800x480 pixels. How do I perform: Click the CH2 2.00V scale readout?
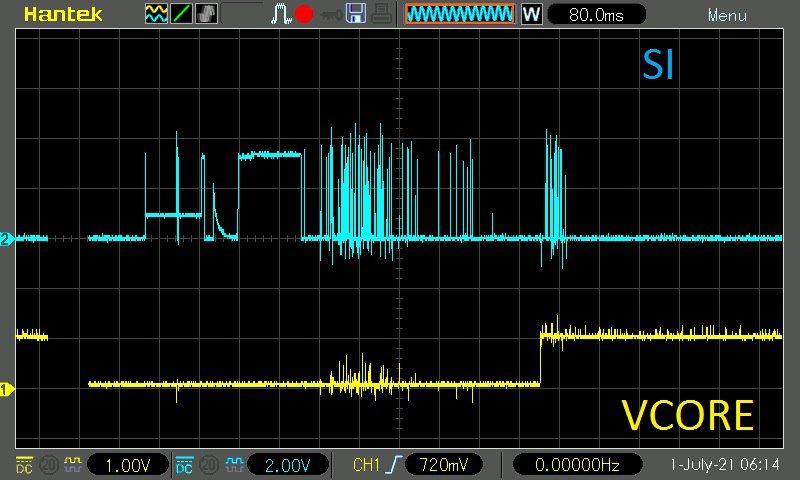[288, 465]
